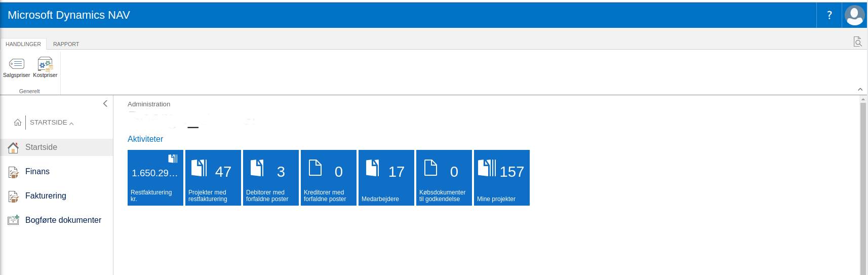Image resolution: width=868 pixels, height=275 pixels.
Task: Open tile value 1.650.29…
Action: point(155,173)
